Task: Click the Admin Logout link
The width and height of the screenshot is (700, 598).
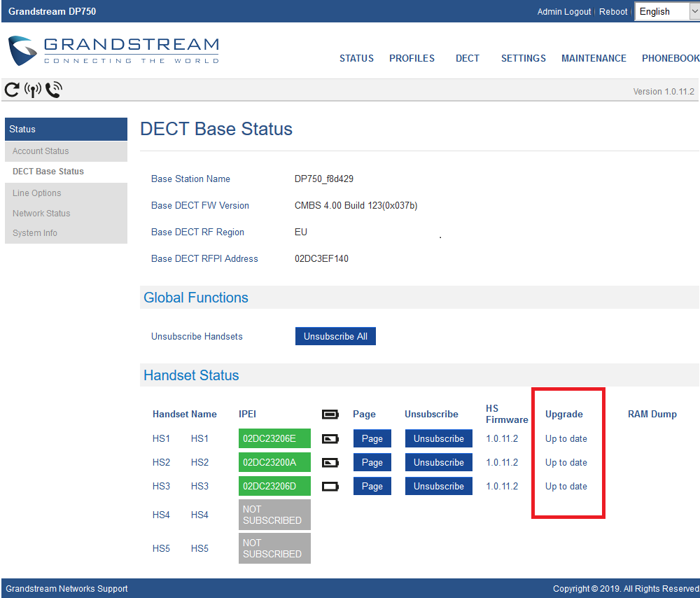Action: [x=563, y=12]
